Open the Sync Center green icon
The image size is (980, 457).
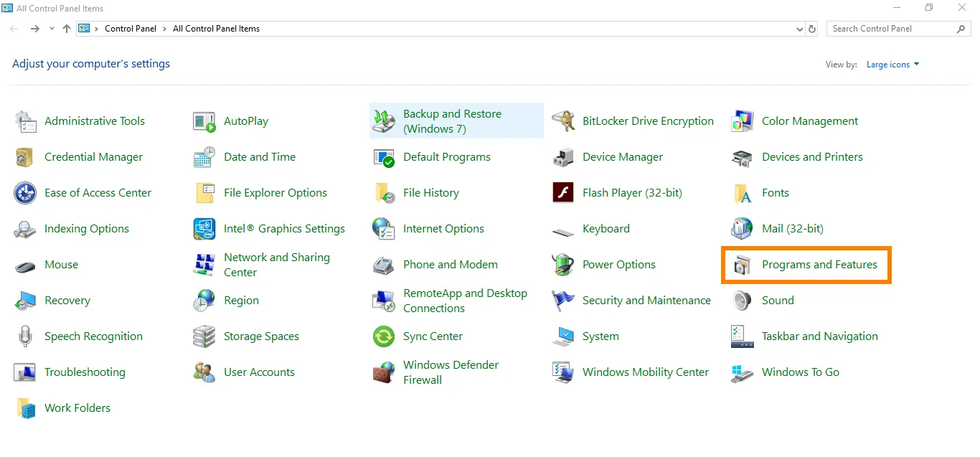[384, 336]
